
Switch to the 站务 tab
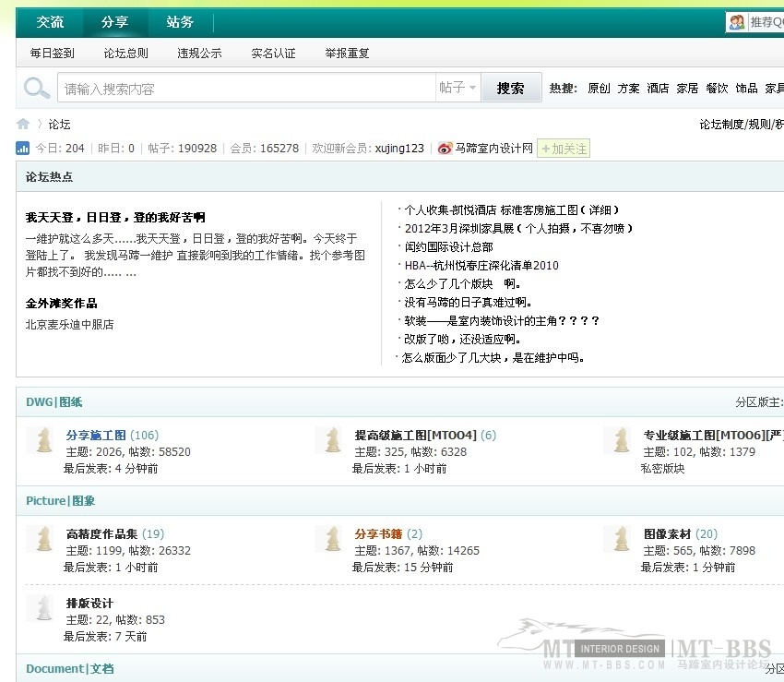(181, 21)
